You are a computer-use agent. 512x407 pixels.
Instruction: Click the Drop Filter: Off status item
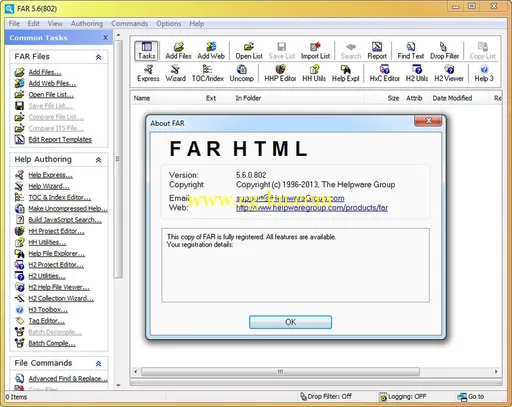point(326,396)
